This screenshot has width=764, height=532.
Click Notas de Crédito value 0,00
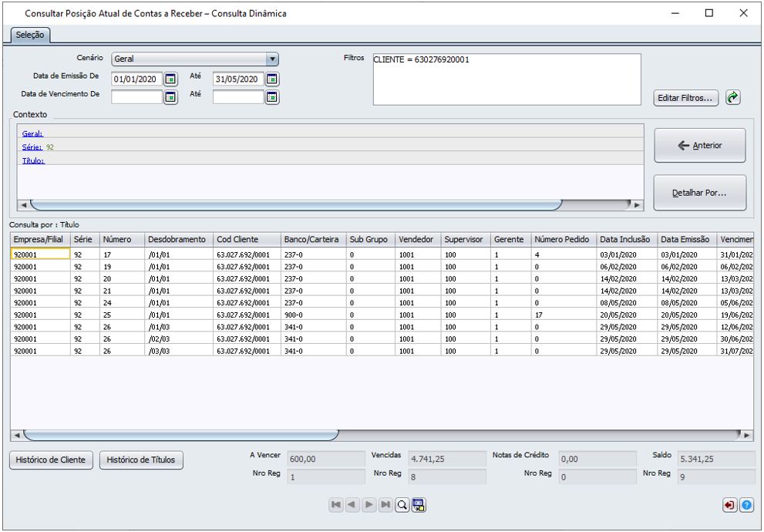(x=597, y=459)
